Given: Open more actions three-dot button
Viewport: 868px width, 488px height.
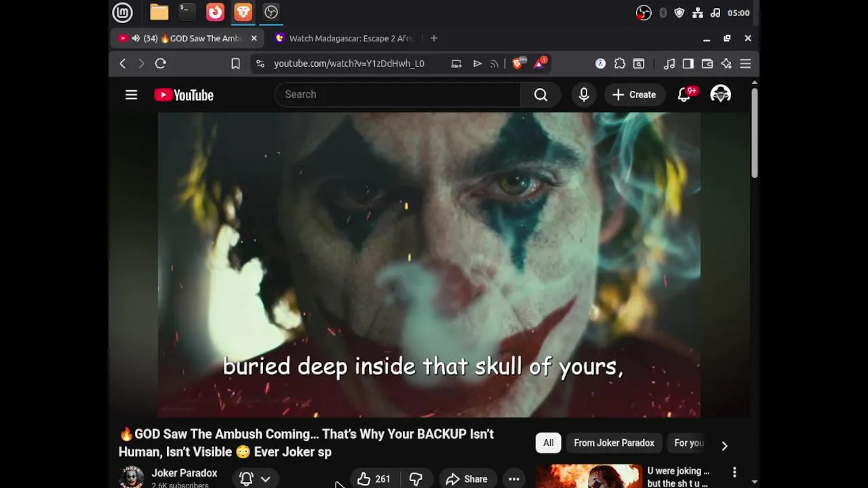Looking at the screenshot, I should [514, 479].
